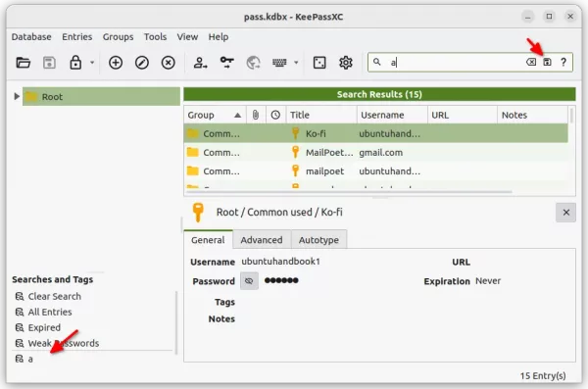Select the Ko-fi entry row
Image resolution: width=588 pixels, height=389 pixels.
click(375, 133)
